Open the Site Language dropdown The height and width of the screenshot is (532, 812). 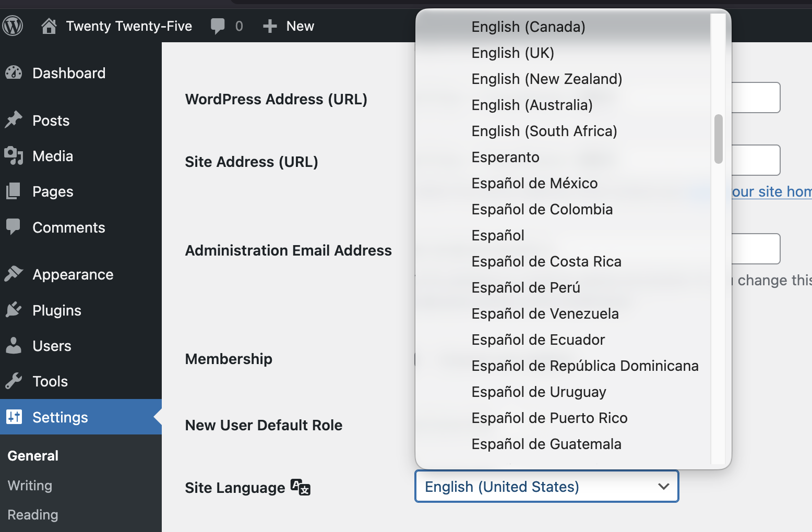(546, 487)
